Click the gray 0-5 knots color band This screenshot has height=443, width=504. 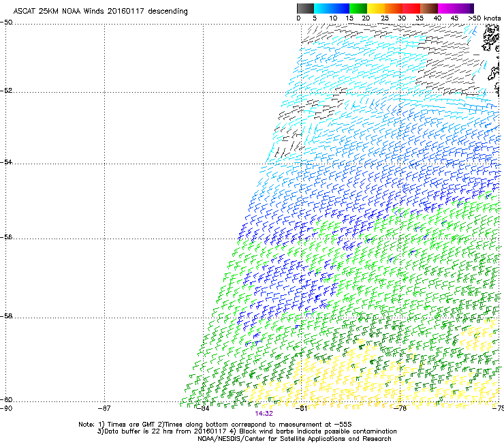pos(305,8)
